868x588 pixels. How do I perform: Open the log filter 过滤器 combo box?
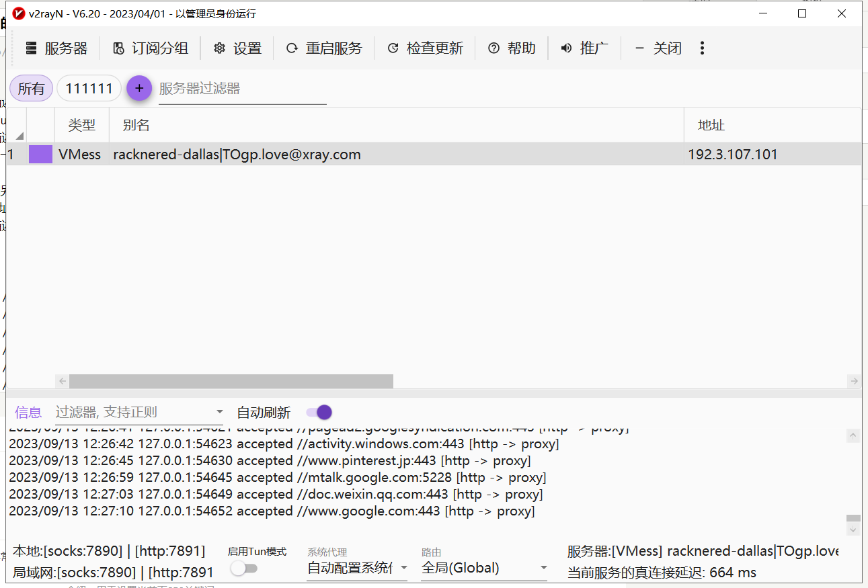[139, 412]
